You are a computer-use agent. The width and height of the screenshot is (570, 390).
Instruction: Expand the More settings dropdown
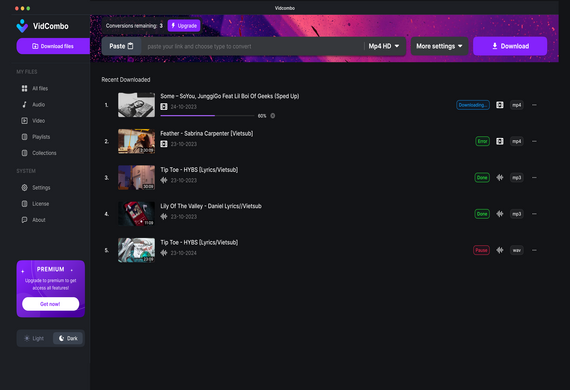point(439,46)
